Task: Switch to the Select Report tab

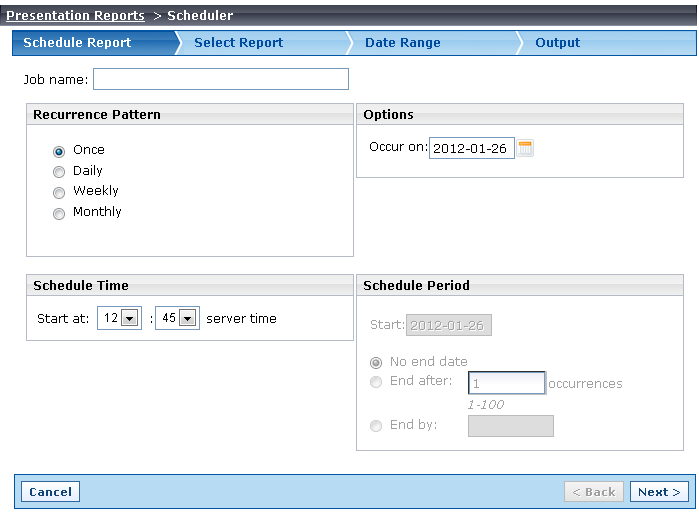Action: (238, 42)
